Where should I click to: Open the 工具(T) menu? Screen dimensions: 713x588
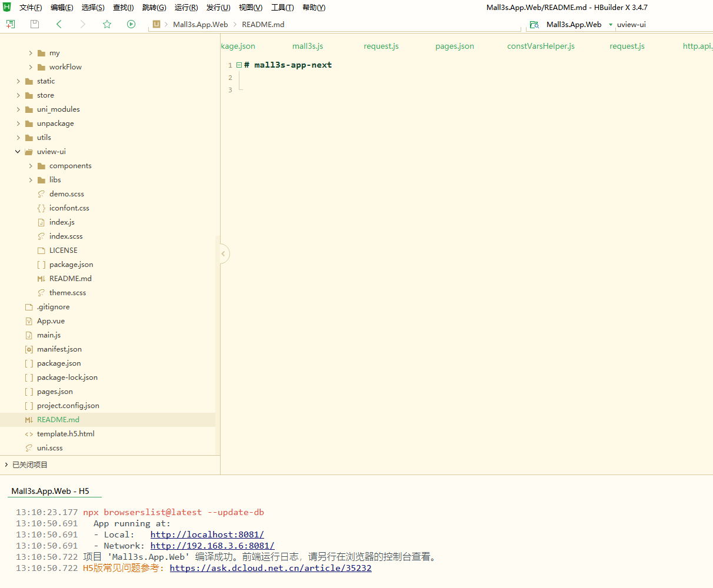coord(282,8)
